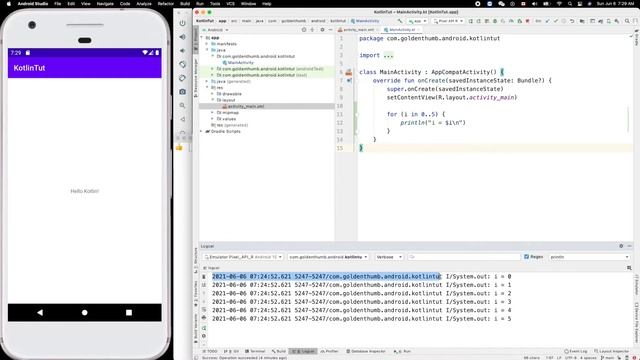The width and height of the screenshot is (640, 360).
Task: Open the macOS Apple menu
Action: pyautogui.click(x=9, y=4)
